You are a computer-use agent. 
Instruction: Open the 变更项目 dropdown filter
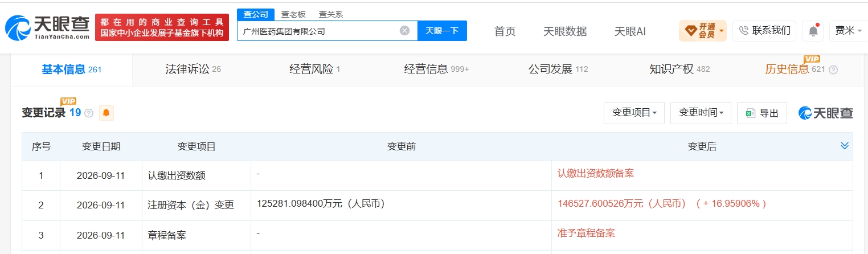pos(634,113)
